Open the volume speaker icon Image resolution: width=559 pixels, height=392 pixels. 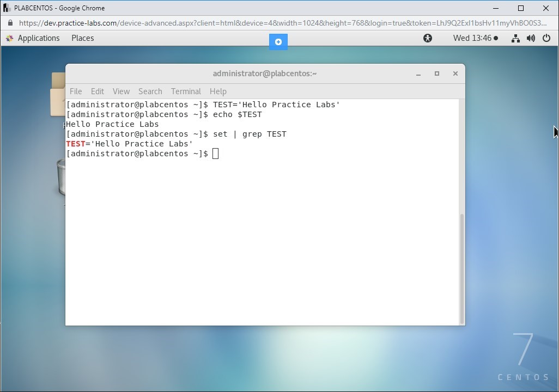click(531, 38)
